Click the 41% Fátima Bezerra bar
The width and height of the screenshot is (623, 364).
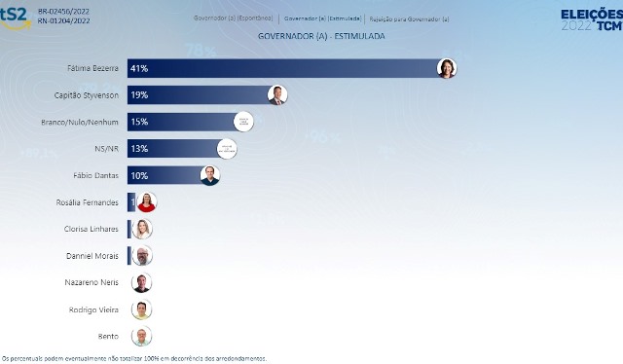click(287, 68)
